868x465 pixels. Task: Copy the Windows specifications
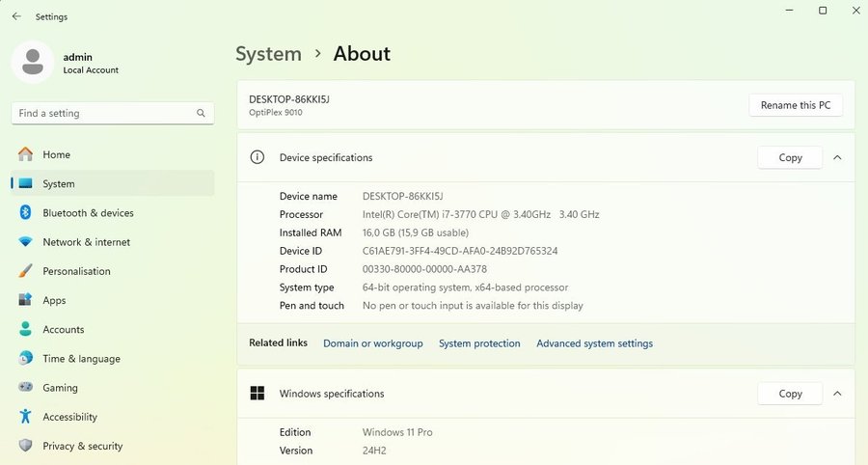[x=790, y=394]
